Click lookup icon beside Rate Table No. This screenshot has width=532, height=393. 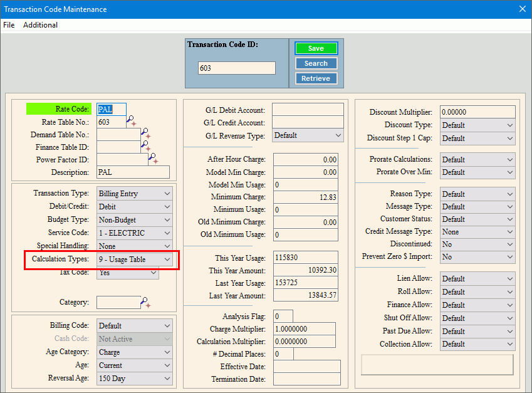(x=132, y=122)
